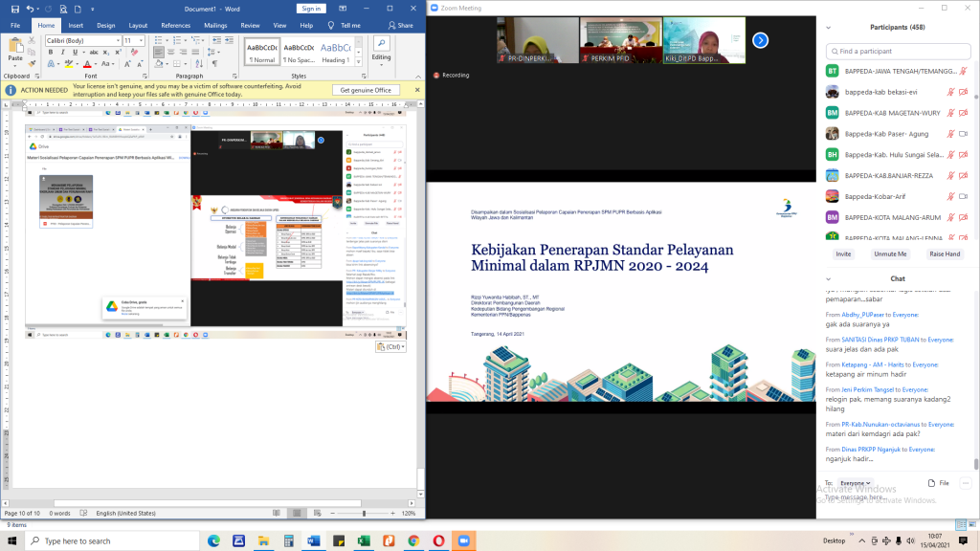Open Zoom from the Windows taskbar
Screen dimensions: 980x551
point(463,540)
